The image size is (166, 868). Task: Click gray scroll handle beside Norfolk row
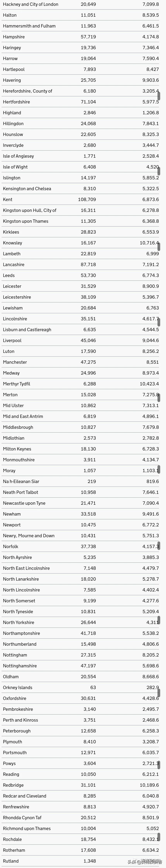[159, 546]
